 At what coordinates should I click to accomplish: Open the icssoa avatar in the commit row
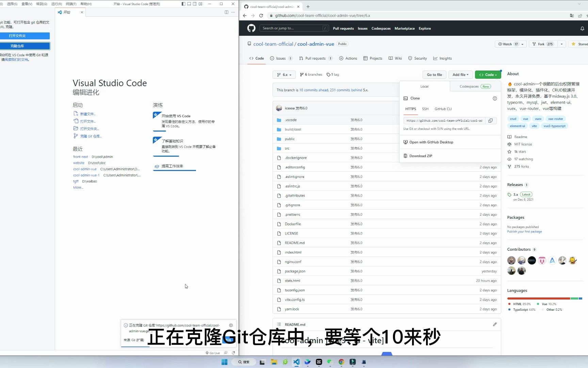[x=279, y=108]
